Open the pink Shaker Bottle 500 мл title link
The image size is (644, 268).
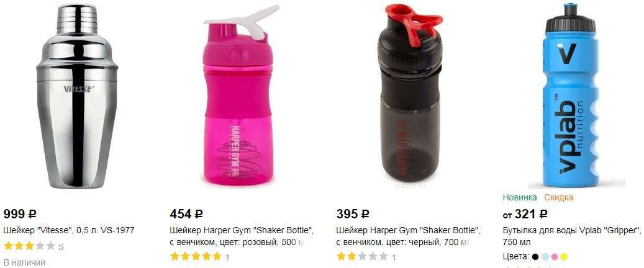pyautogui.click(x=242, y=236)
